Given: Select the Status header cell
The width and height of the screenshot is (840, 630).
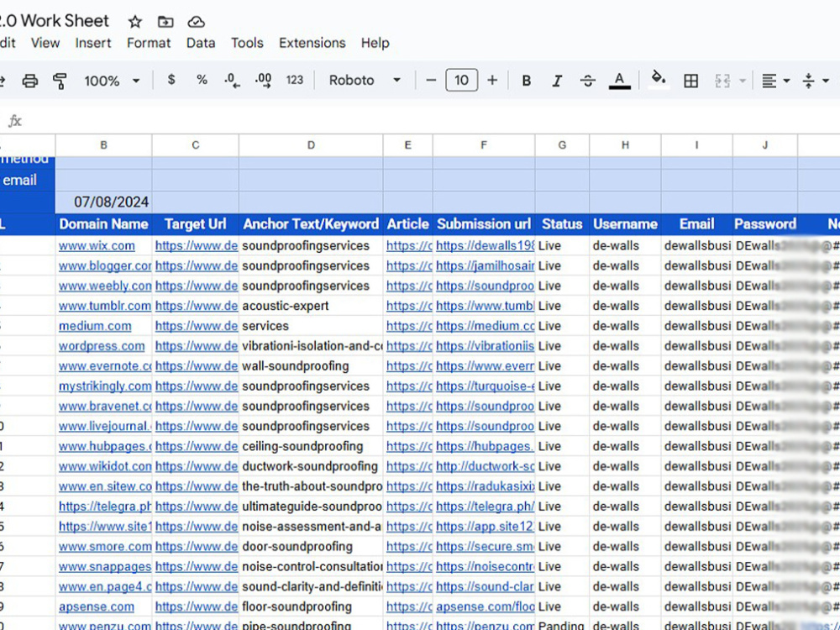Looking at the screenshot, I should (562, 224).
